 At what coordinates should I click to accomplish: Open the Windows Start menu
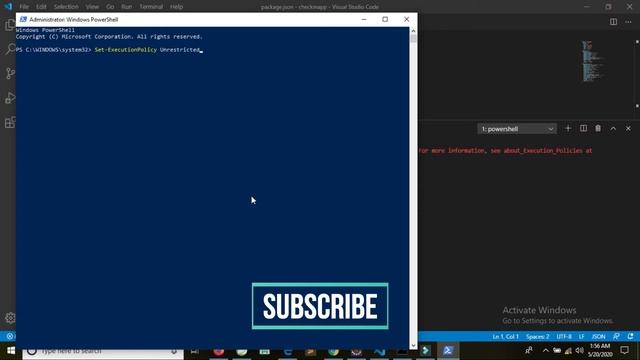pyautogui.click(x=11, y=351)
